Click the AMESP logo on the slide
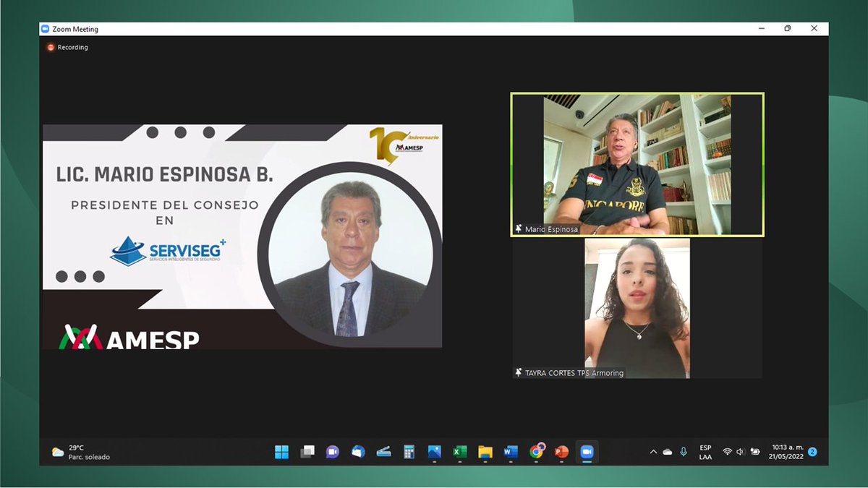Screen dimensions: 868x488 129,337
